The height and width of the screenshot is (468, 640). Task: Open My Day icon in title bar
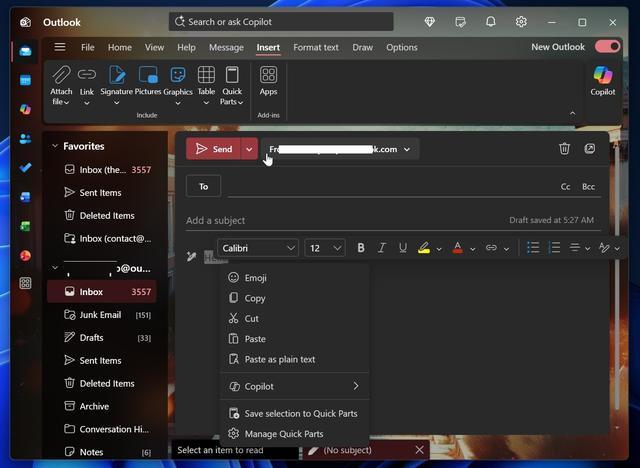[460, 22]
